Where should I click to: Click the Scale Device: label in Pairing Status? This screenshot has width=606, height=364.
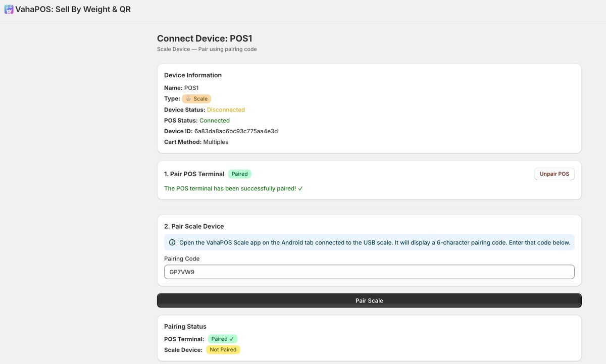[x=183, y=349]
